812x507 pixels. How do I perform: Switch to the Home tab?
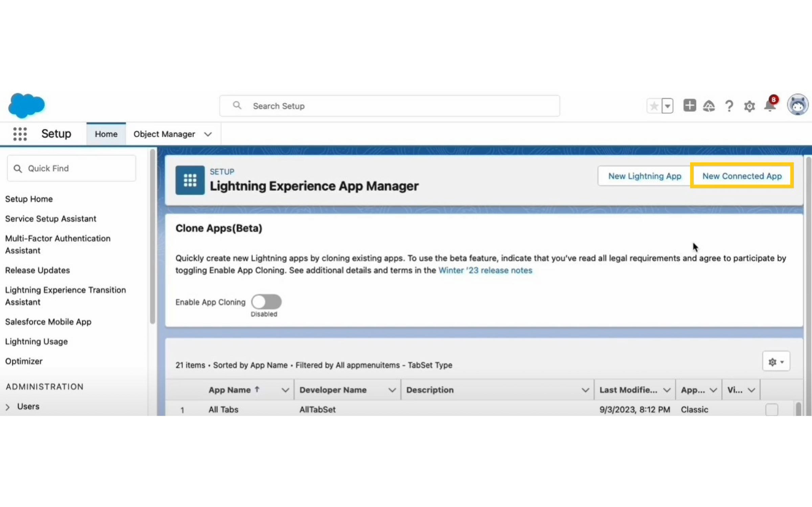[106, 134]
